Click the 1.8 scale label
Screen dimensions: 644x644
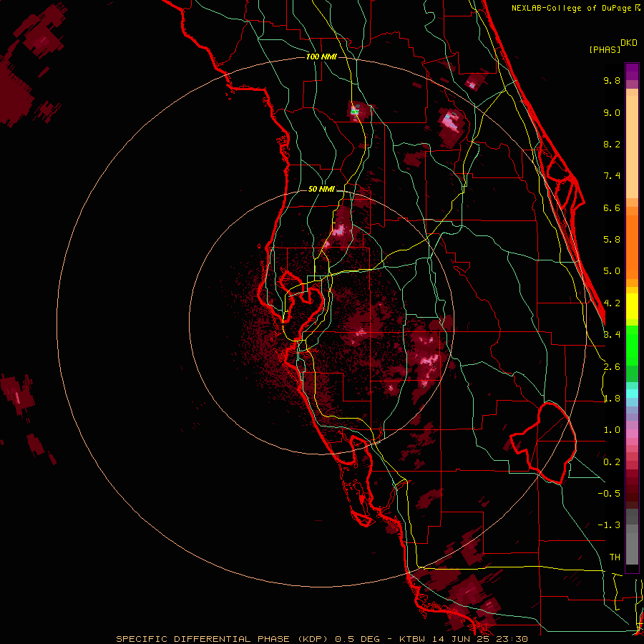(612, 399)
